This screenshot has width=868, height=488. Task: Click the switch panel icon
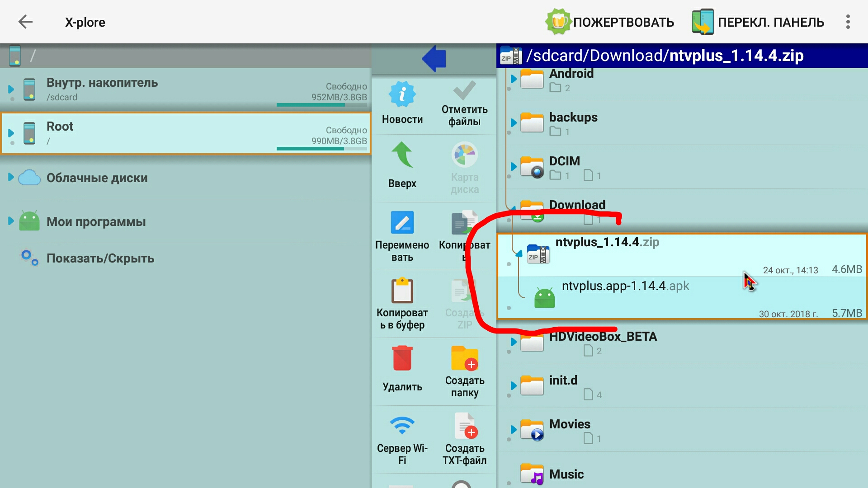click(703, 22)
